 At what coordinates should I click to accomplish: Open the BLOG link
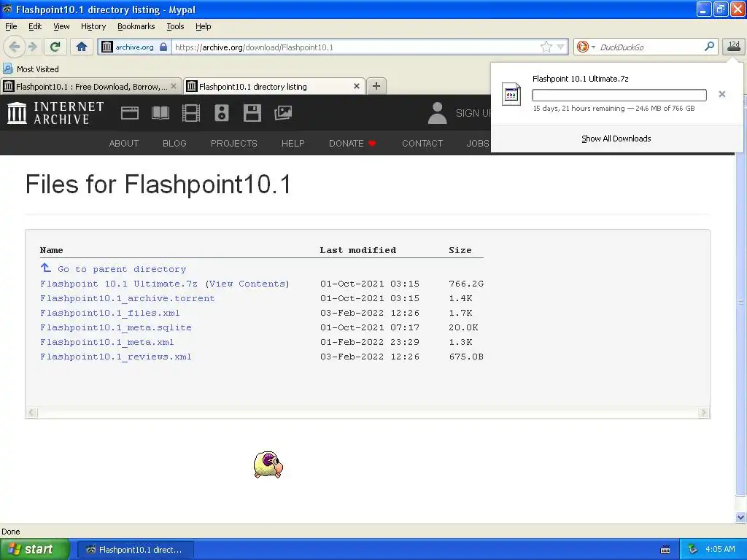point(174,144)
